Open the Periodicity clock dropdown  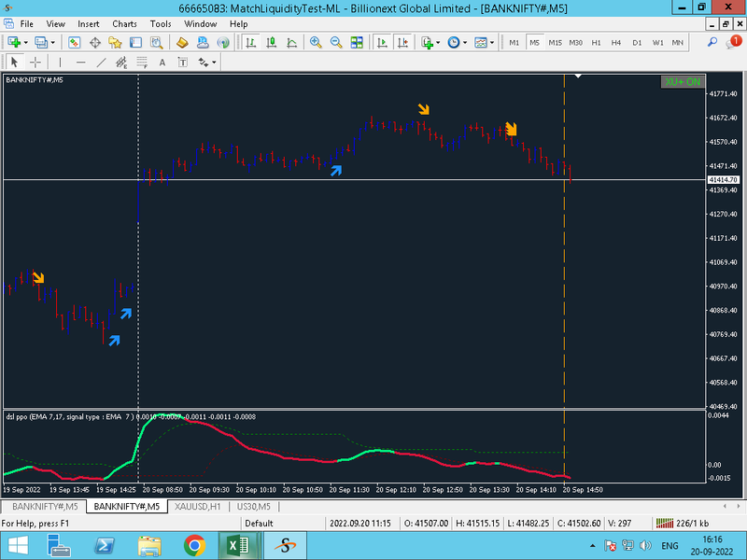click(x=454, y=42)
